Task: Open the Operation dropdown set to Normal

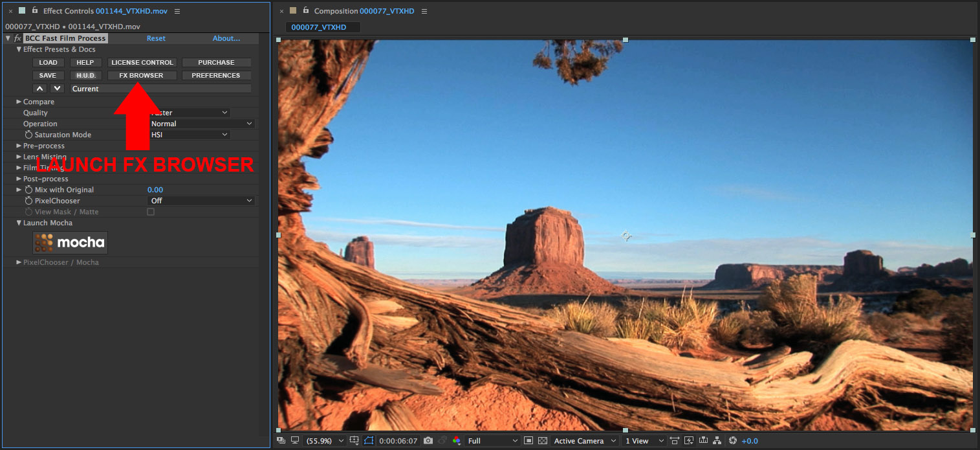Action: (x=202, y=124)
